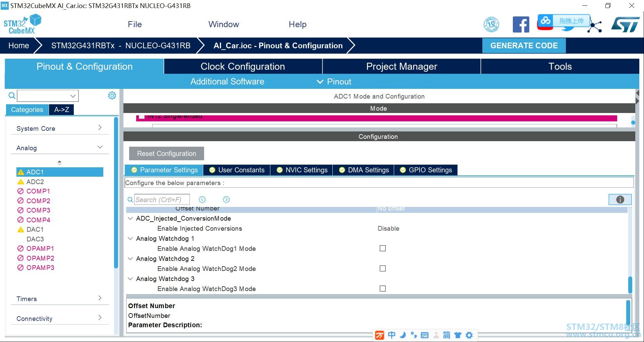Viewport: 644px width, 342px height.
Task: Open the 10 years anniversary badge
Action: click(491, 24)
